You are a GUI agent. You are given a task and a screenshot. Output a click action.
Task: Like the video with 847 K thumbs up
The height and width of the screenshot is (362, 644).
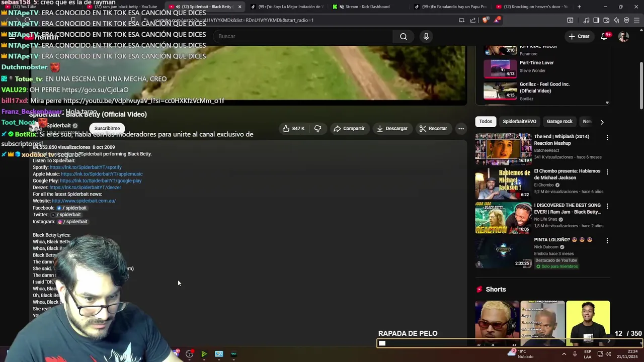(x=293, y=128)
